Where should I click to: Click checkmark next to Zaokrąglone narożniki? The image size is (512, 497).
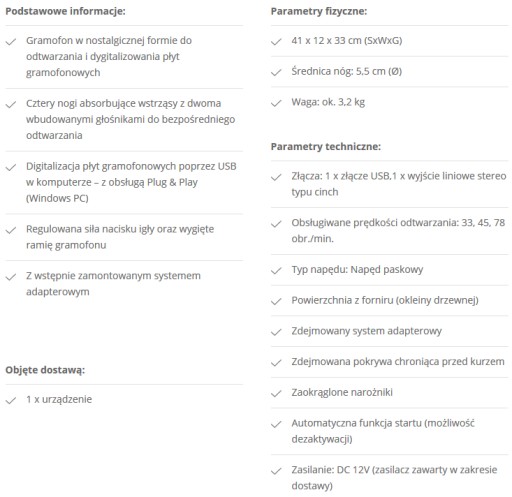(x=276, y=394)
